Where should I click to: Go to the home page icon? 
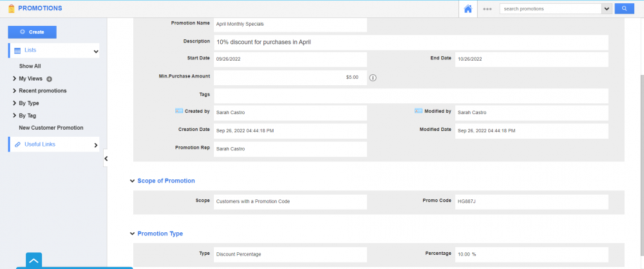[x=468, y=8]
